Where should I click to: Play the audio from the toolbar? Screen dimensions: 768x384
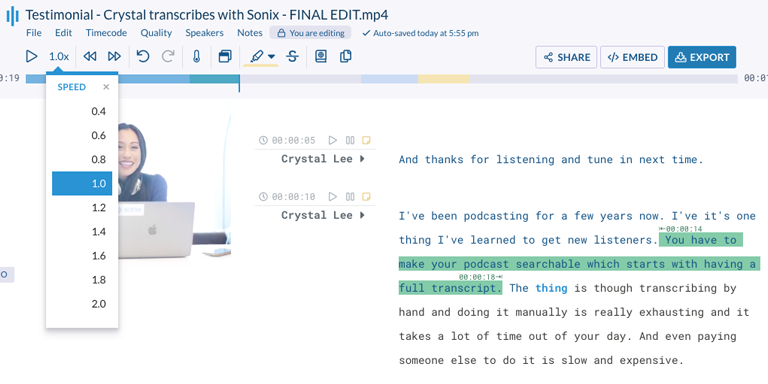pos(31,57)
